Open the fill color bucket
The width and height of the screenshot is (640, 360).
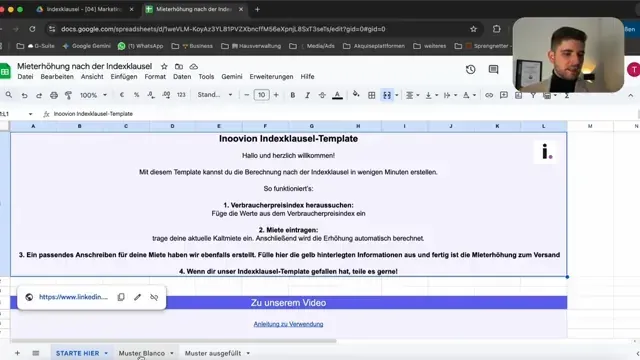coord(356,95)
